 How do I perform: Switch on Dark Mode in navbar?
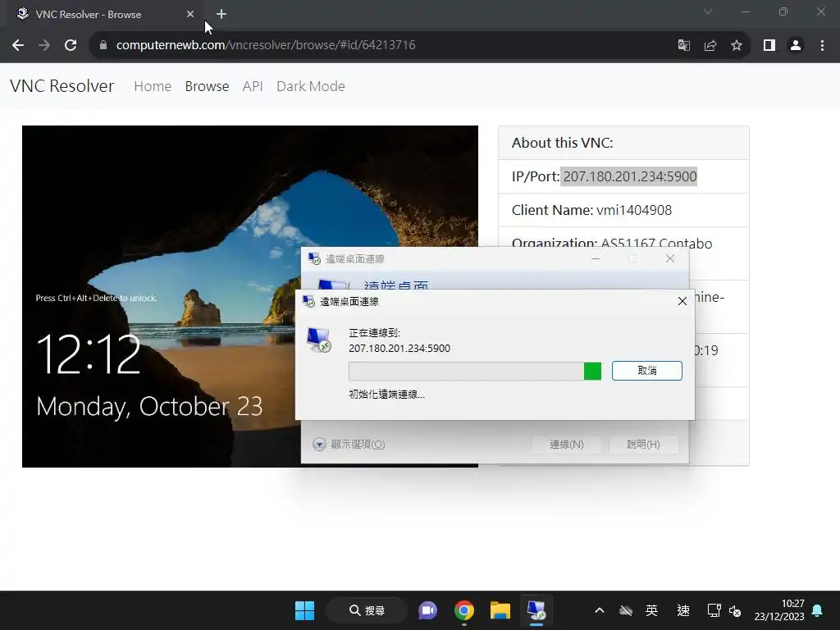tap(311, 86)
